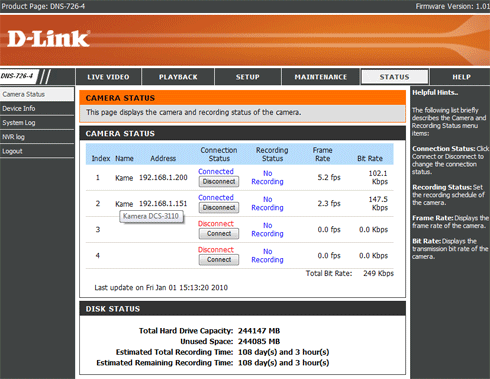Click the Connected status of camera 2
This screenshot has width=490, height=379.
click(216, 197)
